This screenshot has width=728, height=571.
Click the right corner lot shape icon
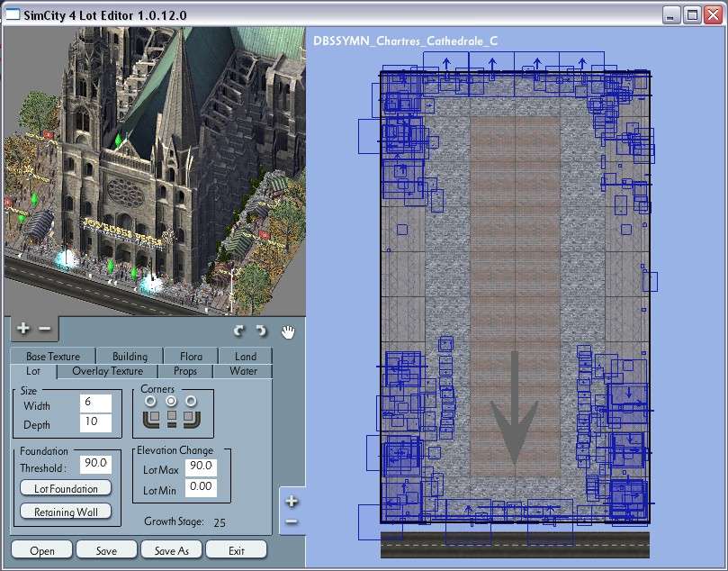(192, 418)
